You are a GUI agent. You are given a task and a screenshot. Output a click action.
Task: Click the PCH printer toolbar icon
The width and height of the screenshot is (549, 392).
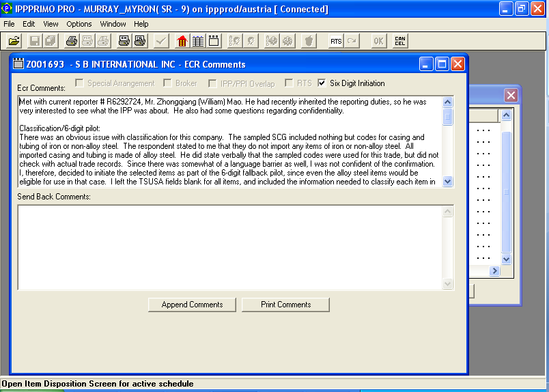[x=87, y=42]
